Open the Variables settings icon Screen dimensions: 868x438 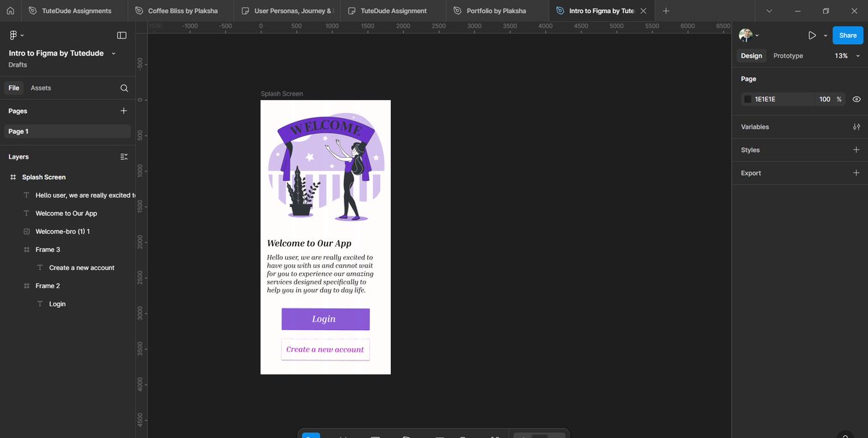pos(856,126)
